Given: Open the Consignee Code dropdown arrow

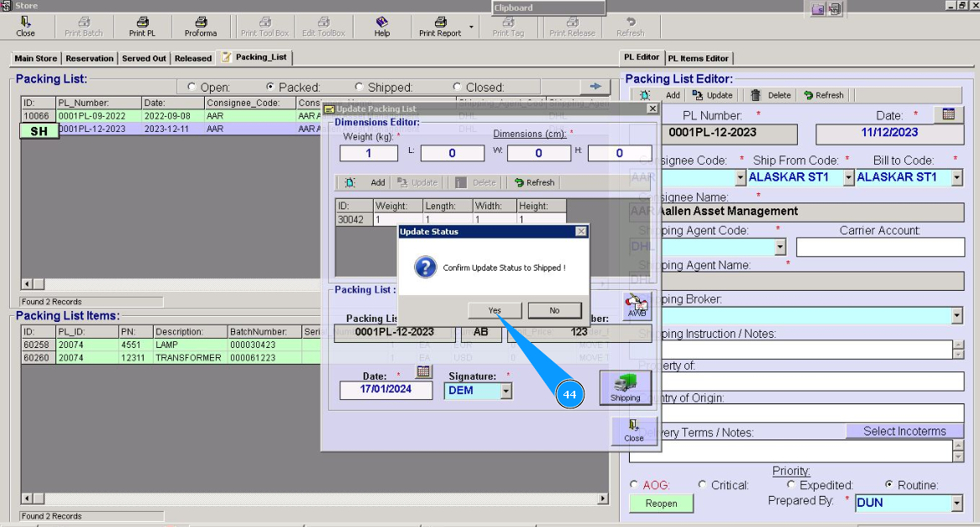Looking at the screenshot, I should coord(740,177).
